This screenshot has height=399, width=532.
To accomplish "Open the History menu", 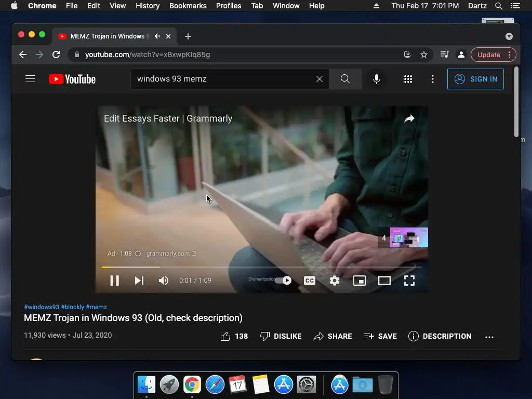I will 148,6.
